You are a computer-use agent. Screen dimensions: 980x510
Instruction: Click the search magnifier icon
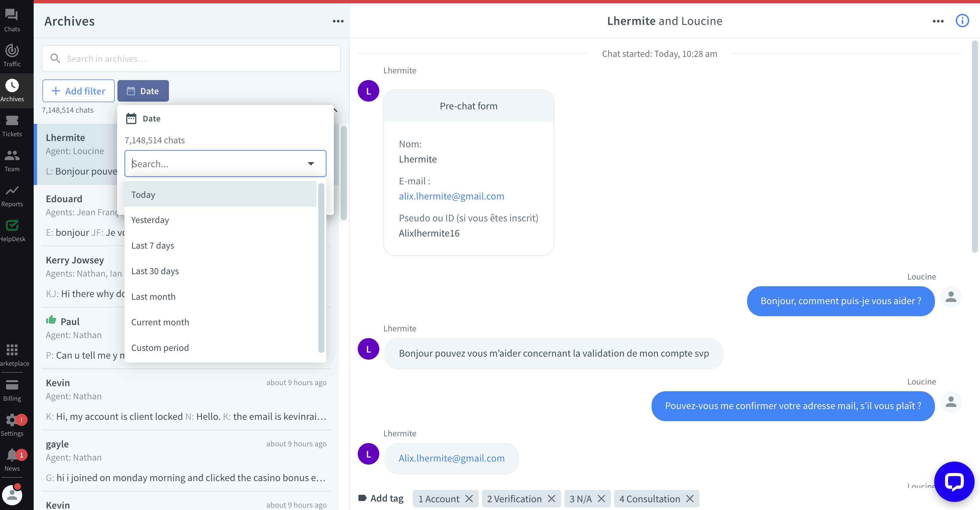click(x=55, y=58)
